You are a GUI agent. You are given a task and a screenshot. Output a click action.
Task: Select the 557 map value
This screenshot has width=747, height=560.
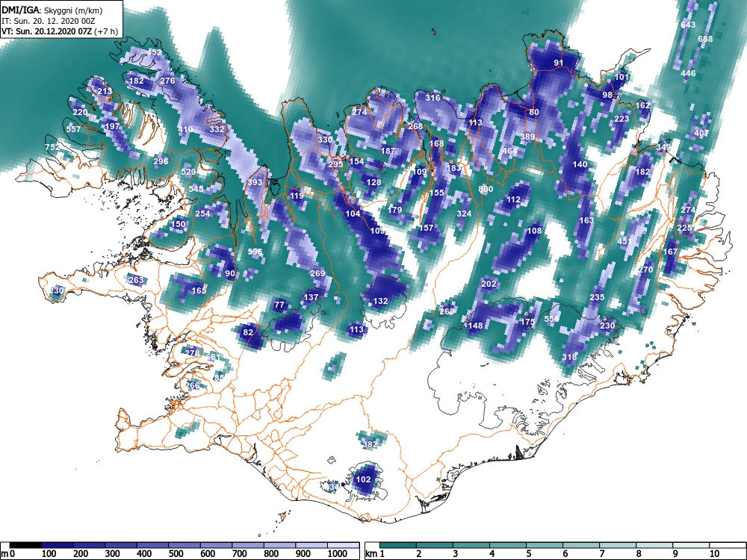coord(73,129)
